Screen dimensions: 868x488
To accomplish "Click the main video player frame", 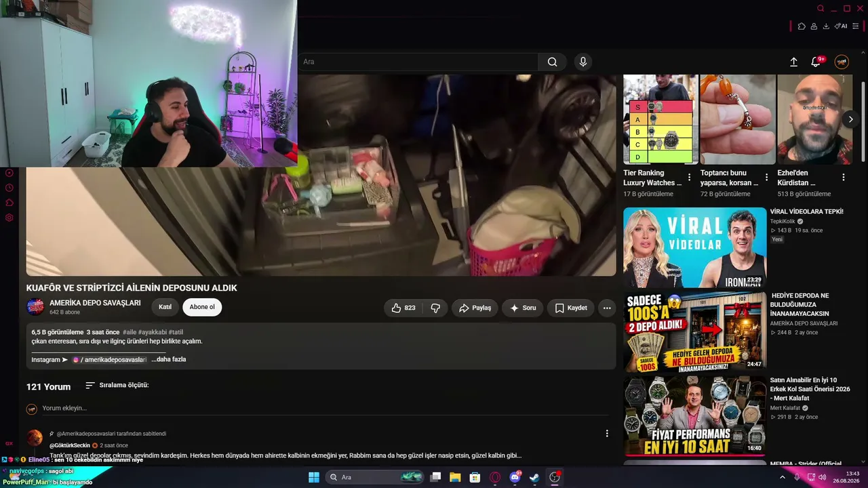I will coord(321,175).
